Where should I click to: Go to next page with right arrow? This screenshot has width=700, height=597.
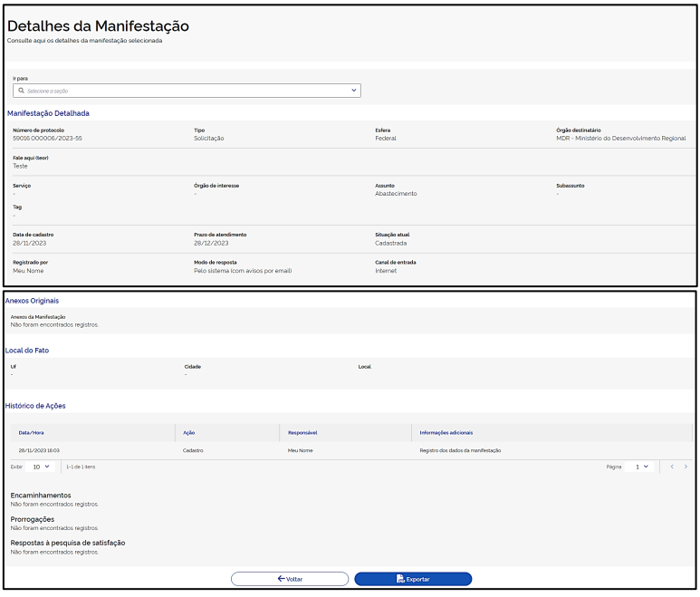[686, 467]
